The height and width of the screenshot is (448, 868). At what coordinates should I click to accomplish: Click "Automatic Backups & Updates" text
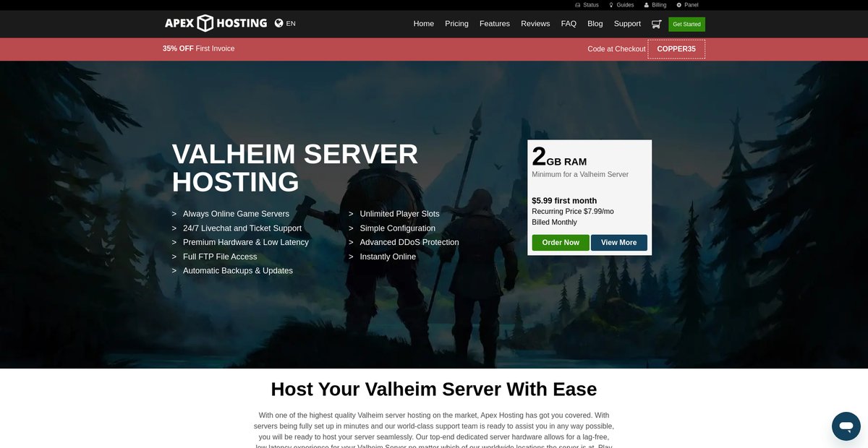click(238, 271)
